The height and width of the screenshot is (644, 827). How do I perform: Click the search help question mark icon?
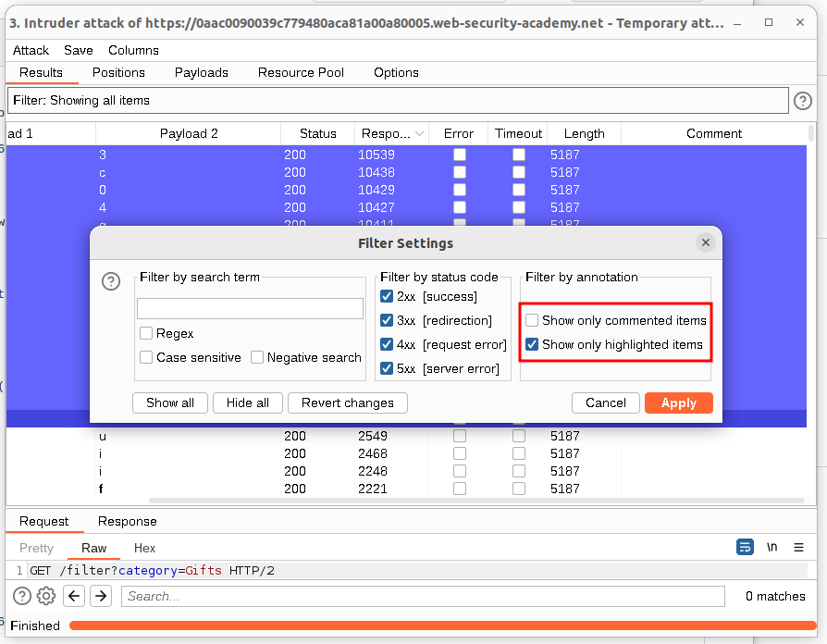(x=21, y=596)
